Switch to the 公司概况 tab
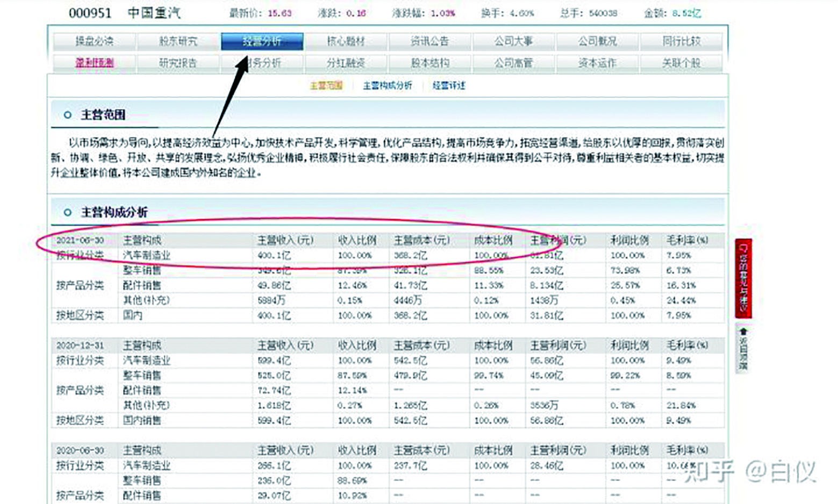This screenshot has height=504, width=838. coord(597,41)
